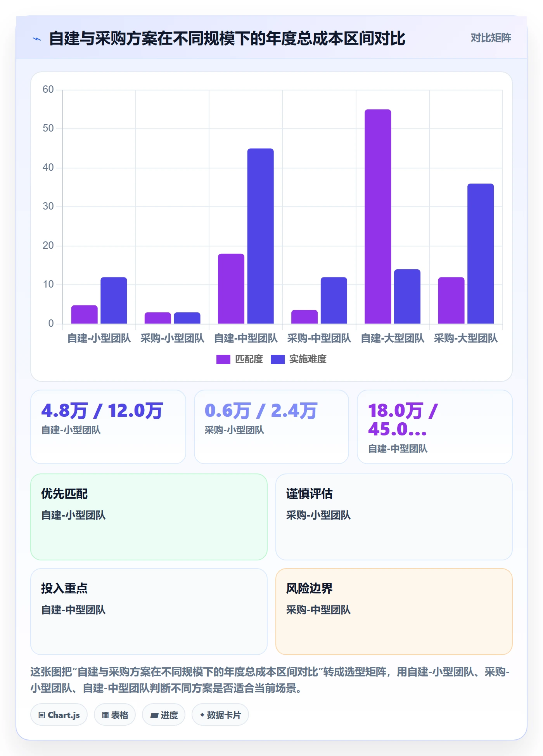
Task: Select the 谨慎评估 matrix card
Action: (x=394, y=517)
